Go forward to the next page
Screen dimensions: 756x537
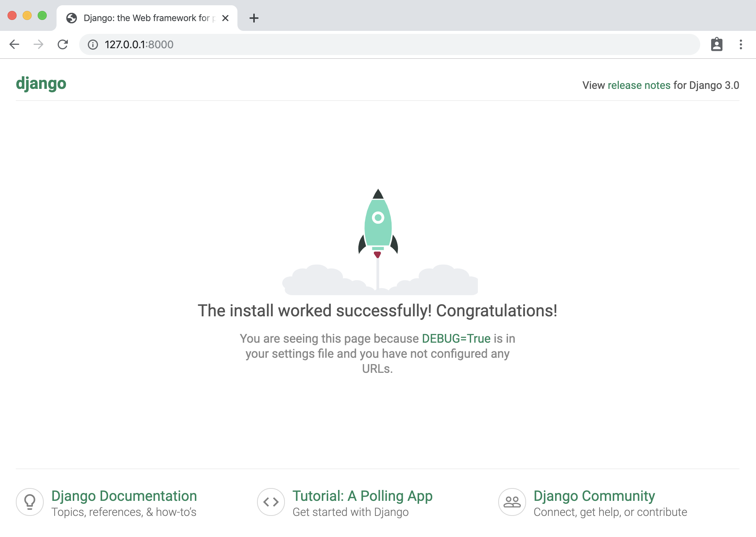pos(38,44)
